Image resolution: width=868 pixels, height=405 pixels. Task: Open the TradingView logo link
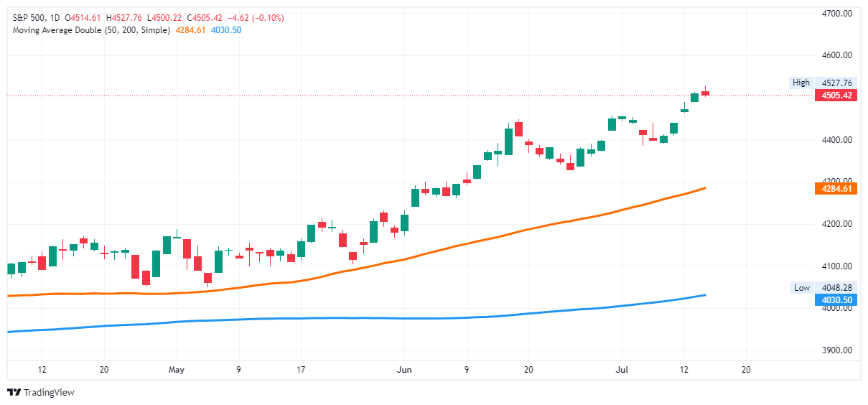coord(40,392)
